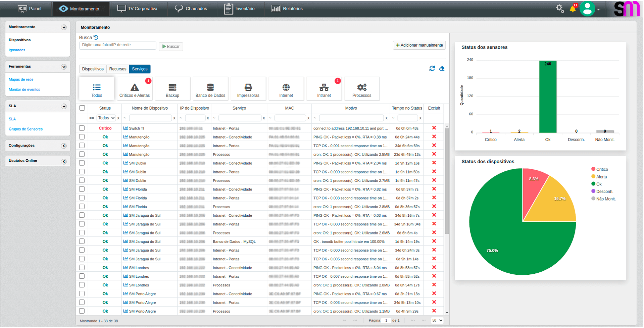Check the Switch TI row checkbox
Screen dimensions: 644x328
pos(82,128)
